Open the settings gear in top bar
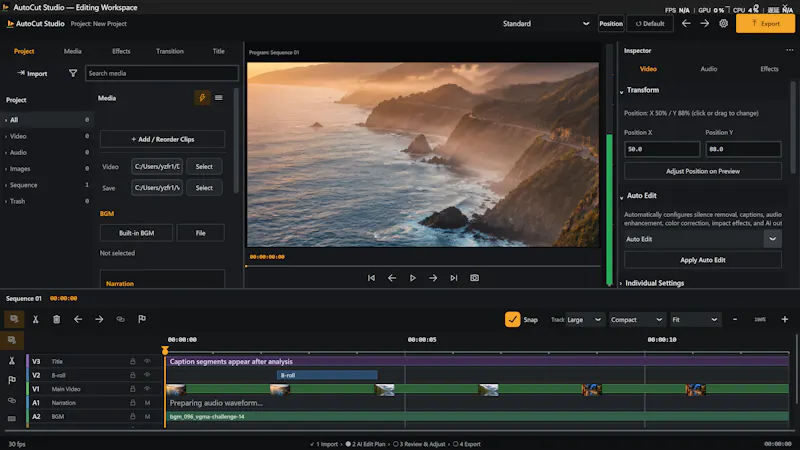 pyautogui.click(x=723, y=23)
